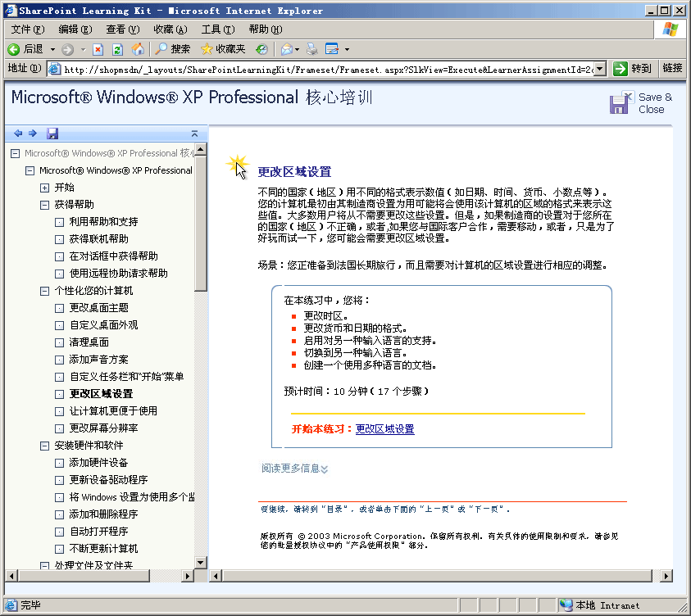The height and width of the screenshot is (616, 691).
Task: Go to next activity with blue right arrow
Action: (x=33, y=133)
